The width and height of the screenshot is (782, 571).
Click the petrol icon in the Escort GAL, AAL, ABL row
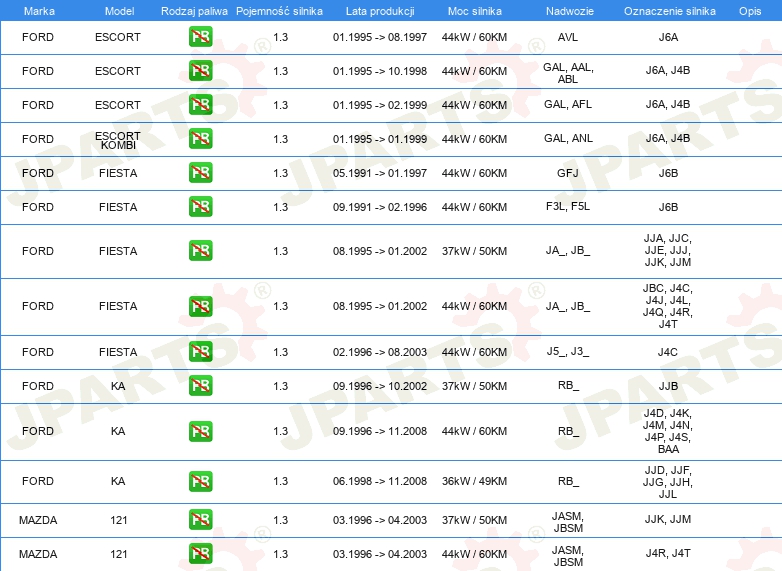200,71
